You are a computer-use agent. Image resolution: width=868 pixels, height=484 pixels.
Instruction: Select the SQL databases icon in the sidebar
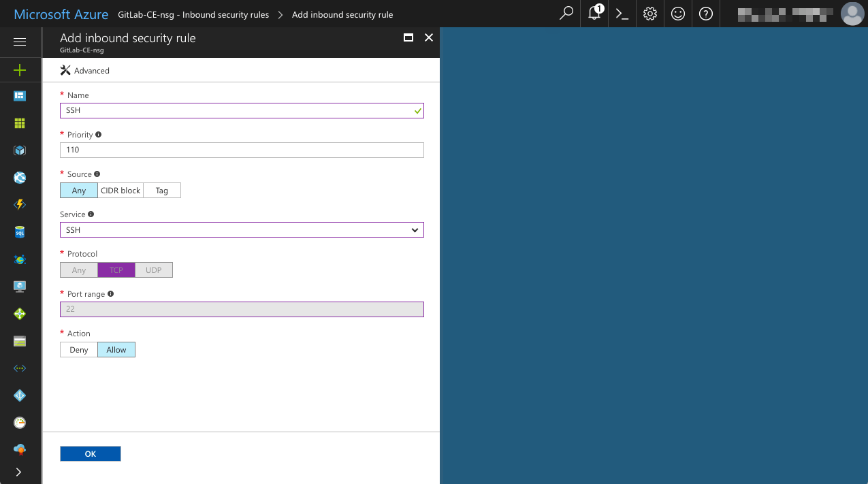point(20,231)
